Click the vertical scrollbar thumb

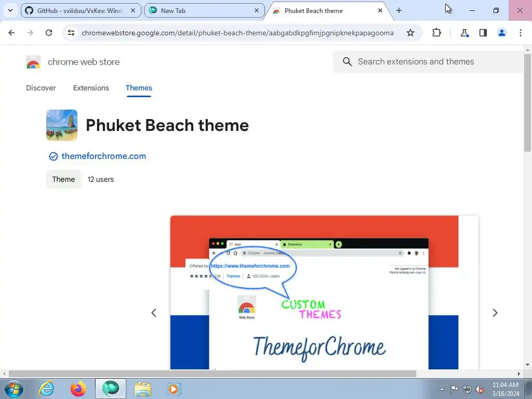click(528, 102)
